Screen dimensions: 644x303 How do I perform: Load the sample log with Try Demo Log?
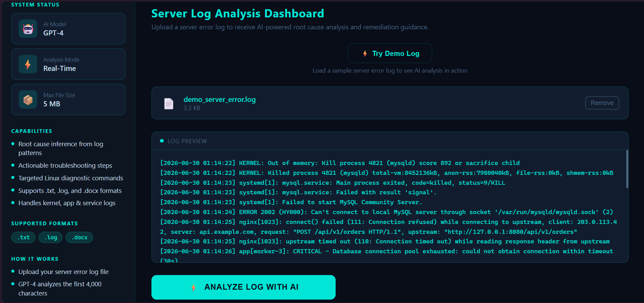[390, 53]
